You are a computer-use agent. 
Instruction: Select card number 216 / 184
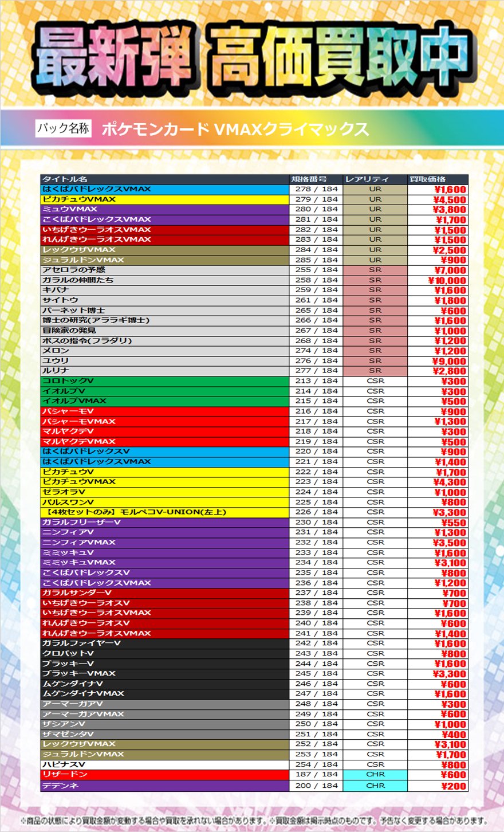click(x=316, y=411)
